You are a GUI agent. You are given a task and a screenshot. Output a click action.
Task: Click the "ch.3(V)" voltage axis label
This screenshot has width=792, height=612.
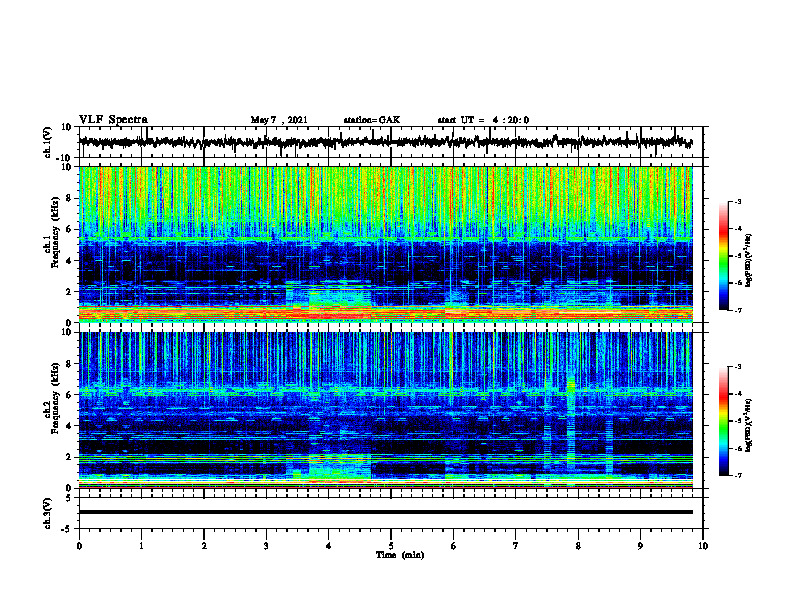pos(48,513)
